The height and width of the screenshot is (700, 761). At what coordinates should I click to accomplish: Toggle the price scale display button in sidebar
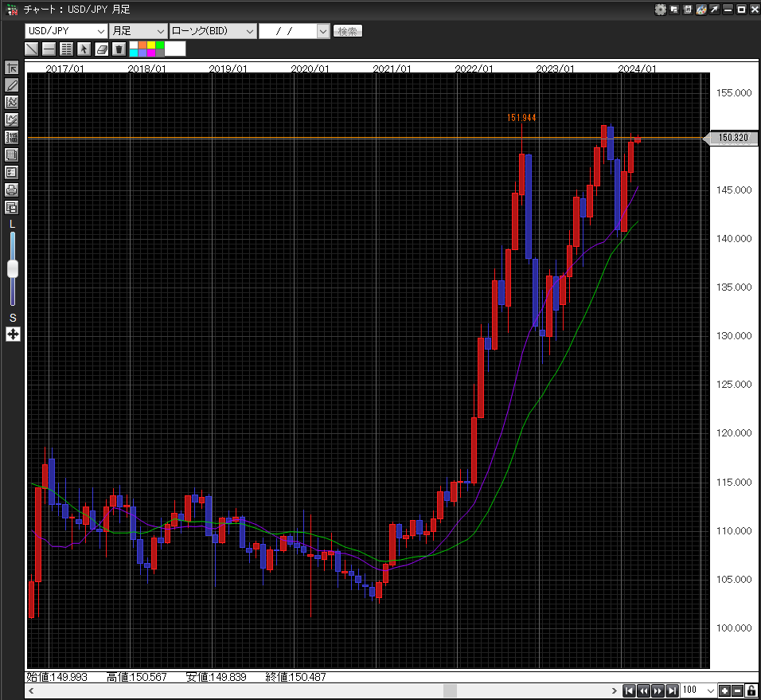pos(12,137)
